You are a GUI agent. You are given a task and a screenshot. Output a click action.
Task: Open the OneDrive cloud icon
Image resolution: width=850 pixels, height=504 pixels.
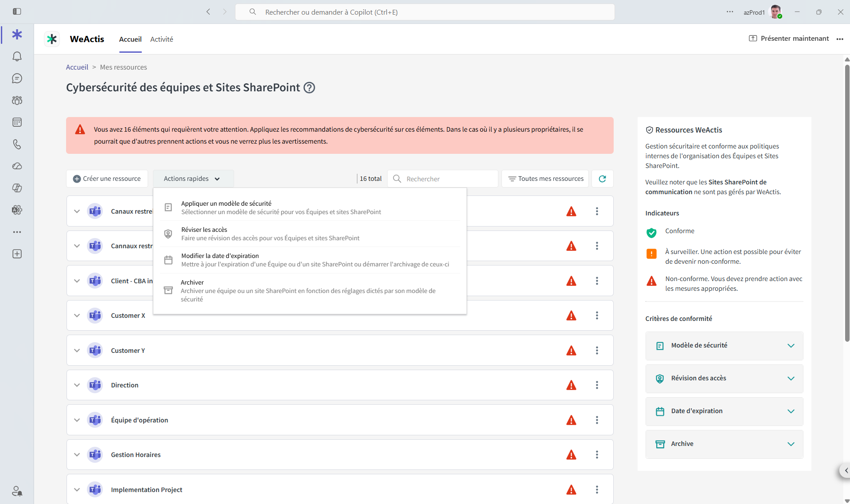coord(17,166)
